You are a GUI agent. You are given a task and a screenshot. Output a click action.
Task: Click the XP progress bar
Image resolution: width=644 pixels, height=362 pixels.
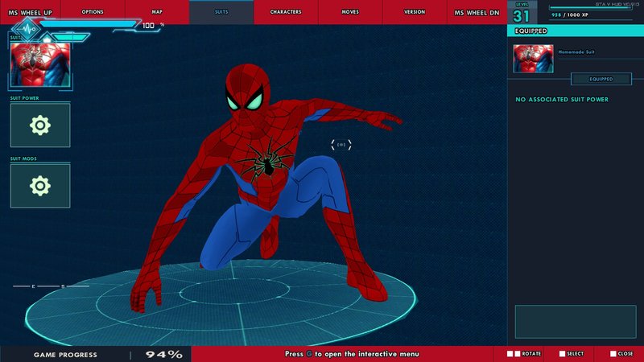[590, 7]
